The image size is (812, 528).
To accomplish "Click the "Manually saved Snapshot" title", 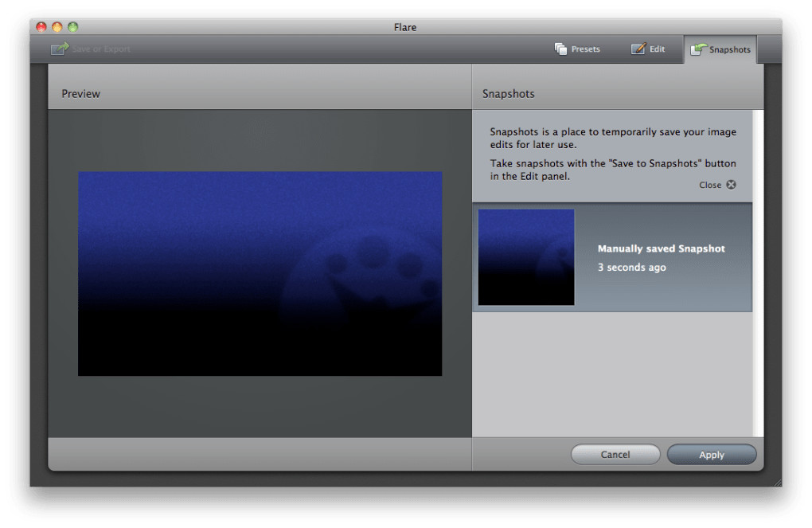I will click(661, 248).
